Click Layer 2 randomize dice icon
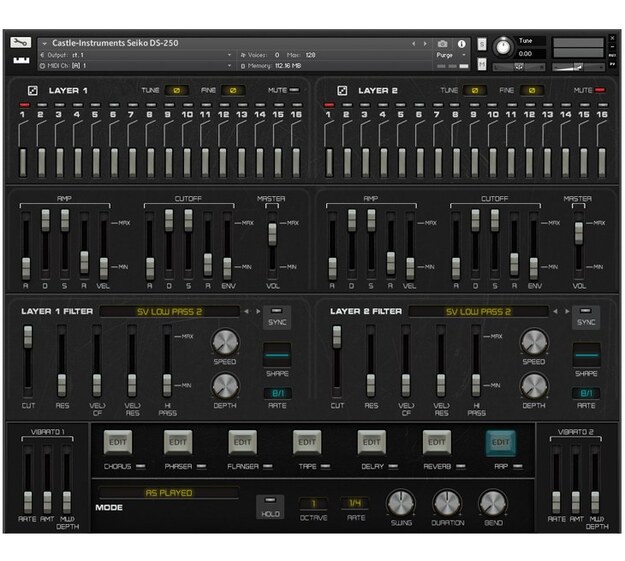The width and height of the screenshot is (625, 561). [x=342, y=91]
